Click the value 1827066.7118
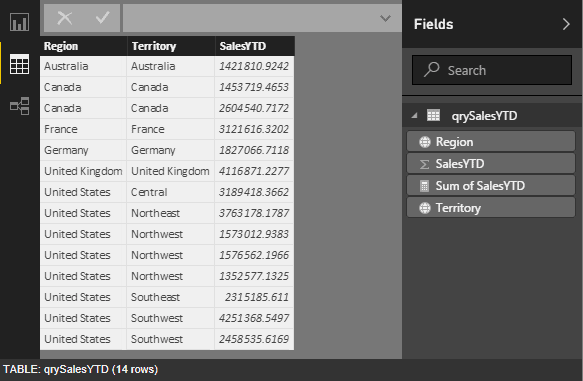 tap(254, 150)
